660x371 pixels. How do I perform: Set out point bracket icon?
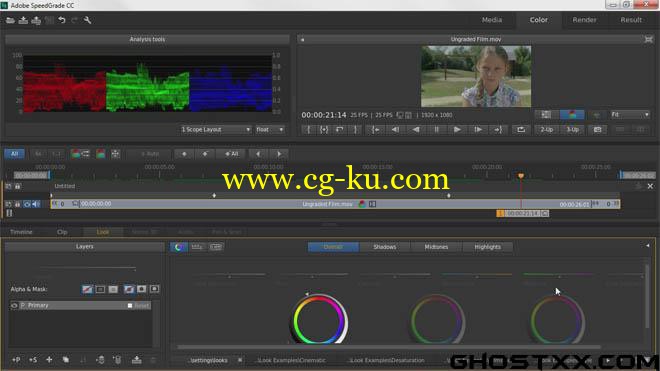(x=355, y=130)
